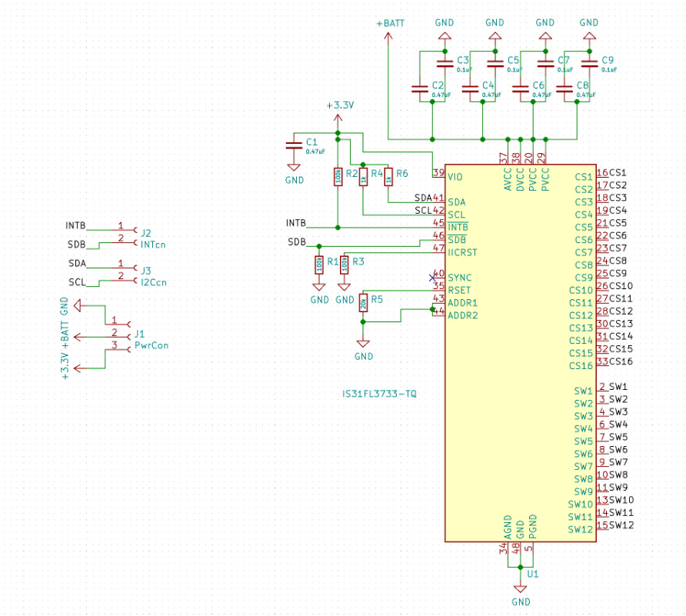Click the IS31FL3733-TQ part label
686x616 pixels.
coord(379,394)
